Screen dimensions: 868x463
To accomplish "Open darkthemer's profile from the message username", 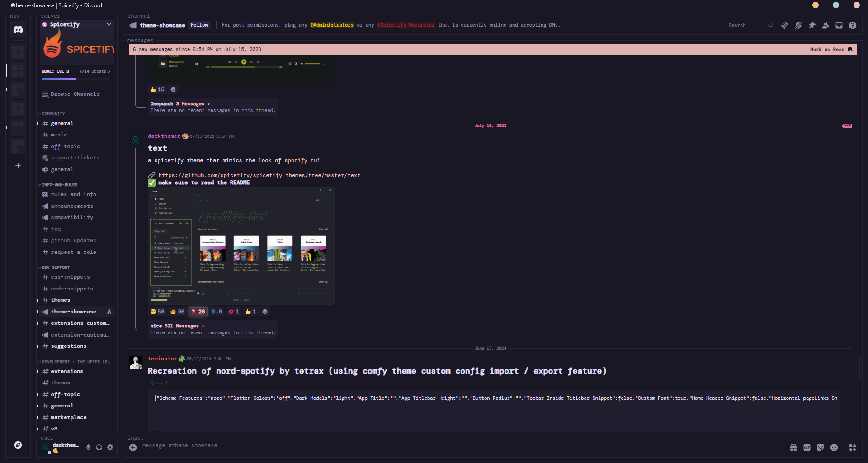I will pyautogui.click(x=164, y=136).
